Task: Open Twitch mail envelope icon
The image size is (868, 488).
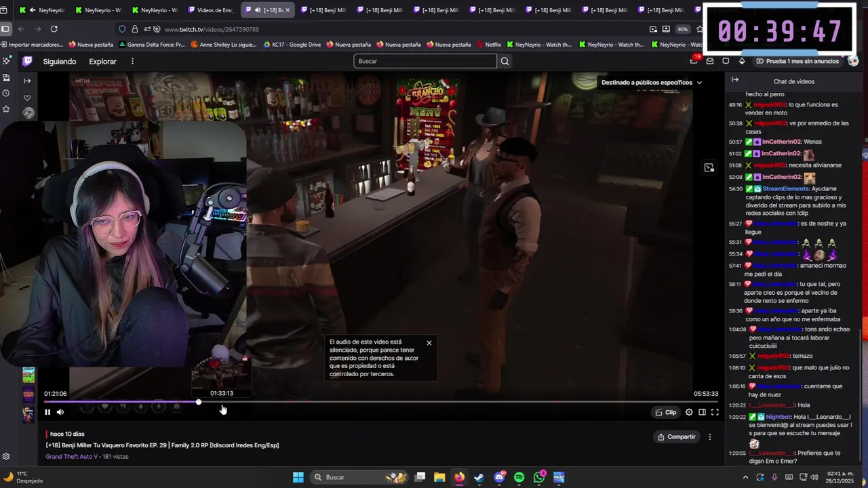Action: click(x=710, y=61)
